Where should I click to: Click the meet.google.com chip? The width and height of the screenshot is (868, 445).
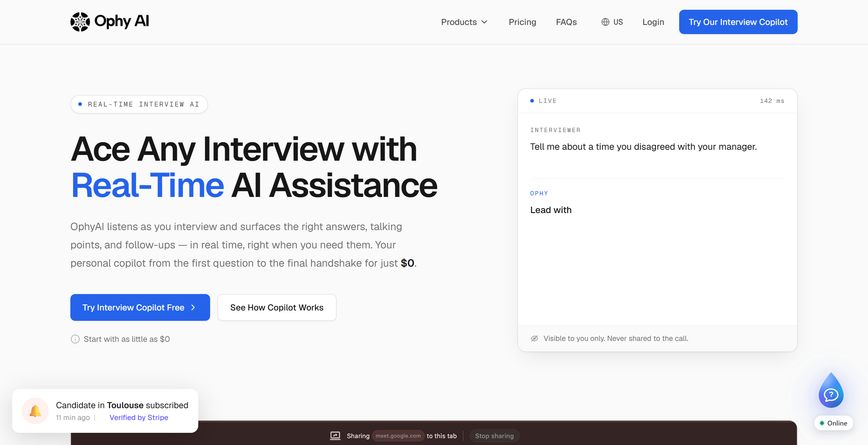coord(398,436)
